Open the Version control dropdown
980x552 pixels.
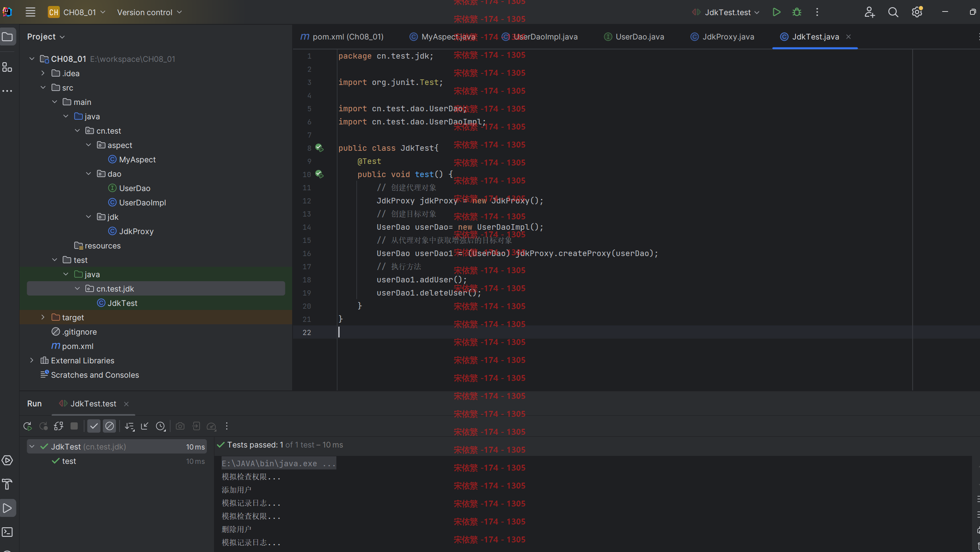149,12
